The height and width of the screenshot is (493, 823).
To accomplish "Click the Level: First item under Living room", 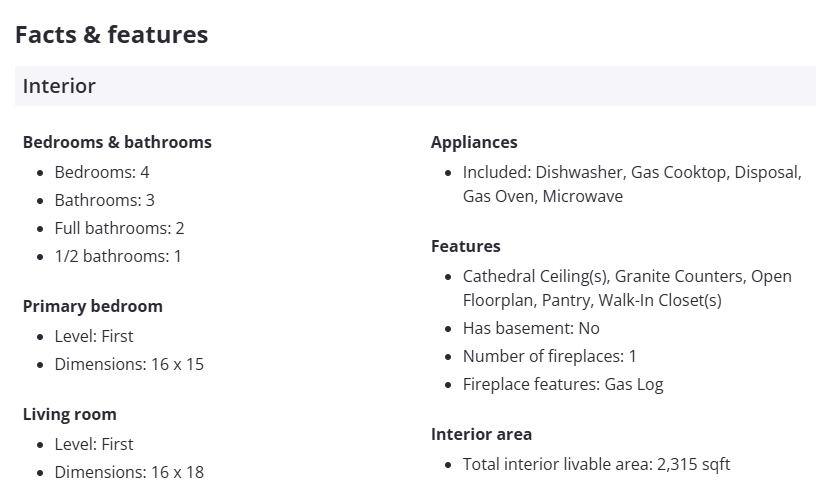I will (x=94, y=444).
